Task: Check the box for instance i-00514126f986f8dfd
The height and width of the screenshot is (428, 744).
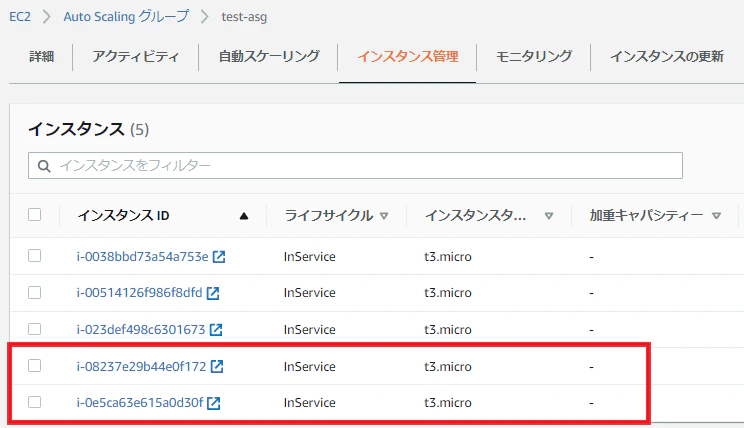Action: 34,292
